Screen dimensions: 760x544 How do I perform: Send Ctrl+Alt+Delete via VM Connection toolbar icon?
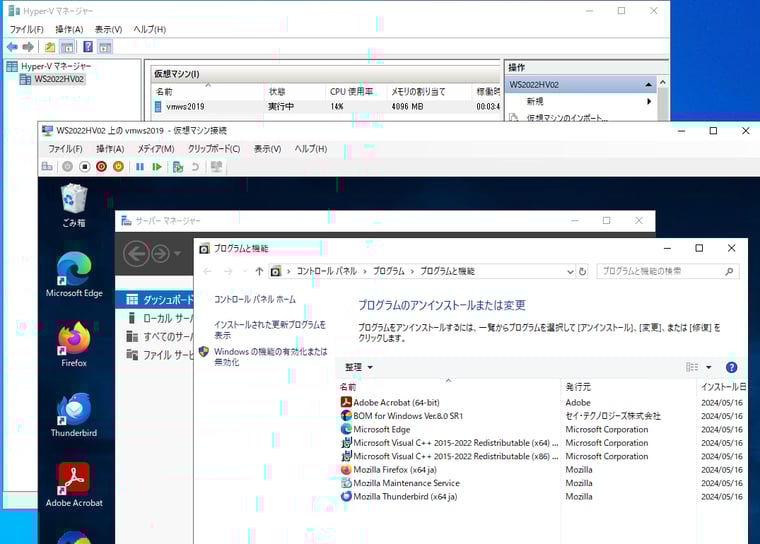(47, 167)
